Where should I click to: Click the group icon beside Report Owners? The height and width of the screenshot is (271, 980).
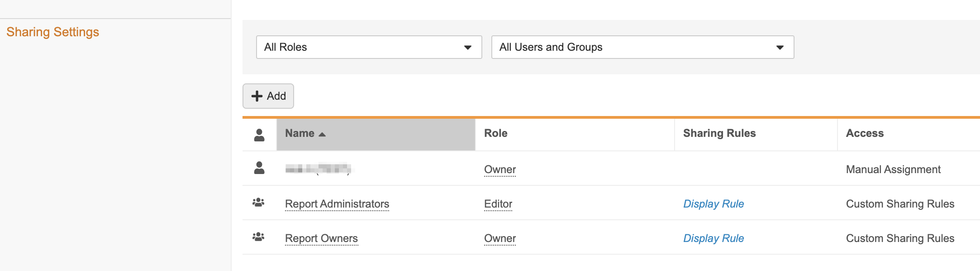tap(258, 237)
